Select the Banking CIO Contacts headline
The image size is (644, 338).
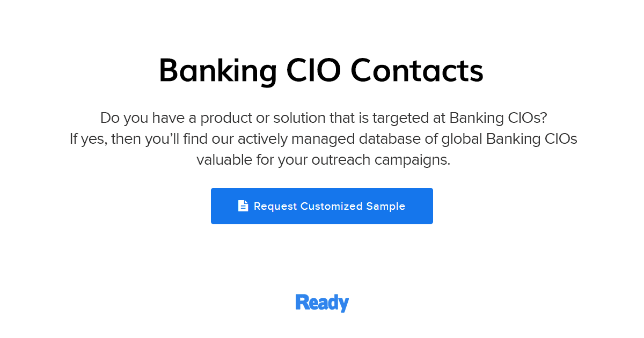(x=322, y=70)
